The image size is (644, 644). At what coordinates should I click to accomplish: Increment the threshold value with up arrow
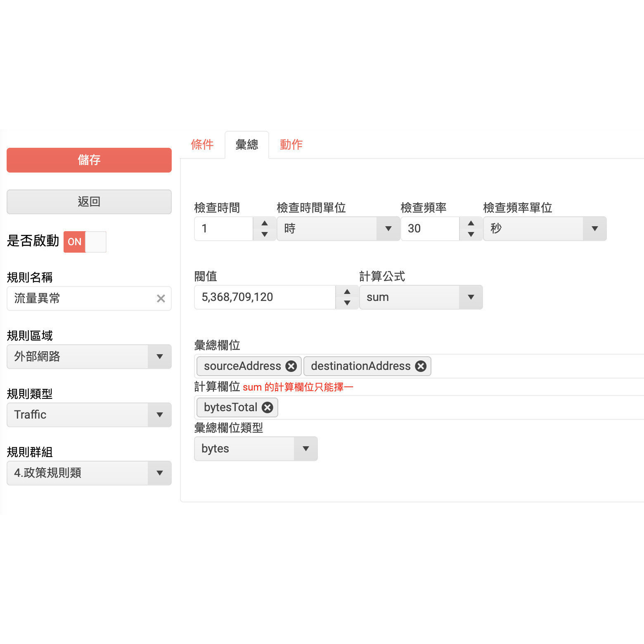point(347,291)
